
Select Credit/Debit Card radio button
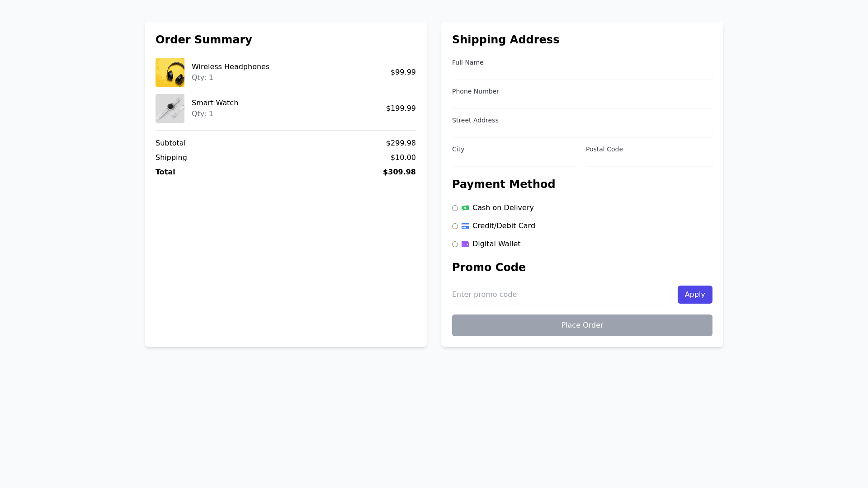click(x=455, y=226)
